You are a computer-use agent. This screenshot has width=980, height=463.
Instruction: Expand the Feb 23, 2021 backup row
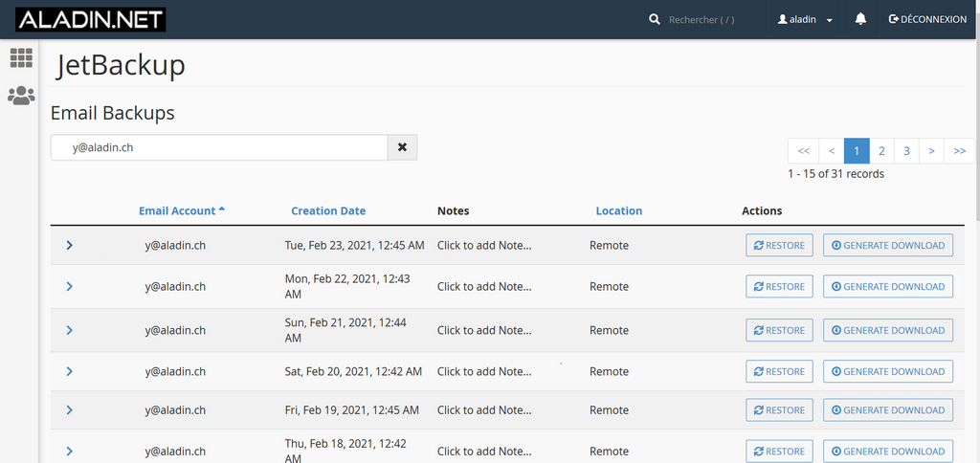[70, 246]
